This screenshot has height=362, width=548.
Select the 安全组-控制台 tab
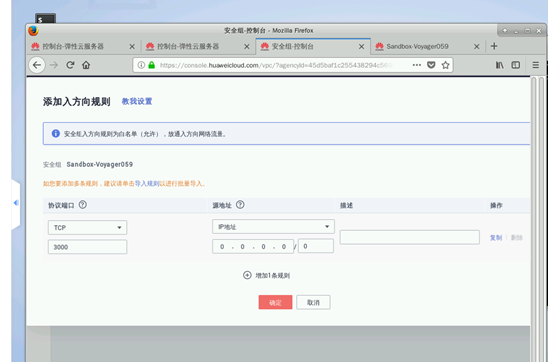coord(313,46)
